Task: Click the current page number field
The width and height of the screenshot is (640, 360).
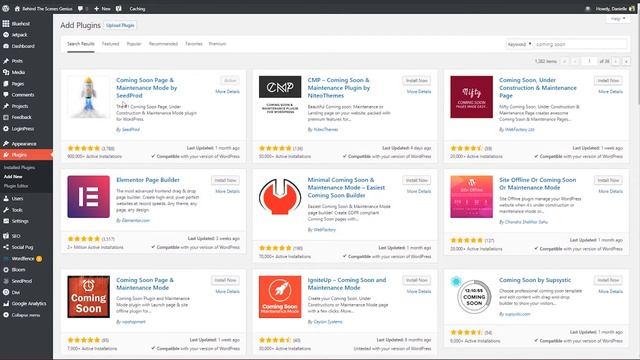Action: pyautogui.click(x=589, y=61)
